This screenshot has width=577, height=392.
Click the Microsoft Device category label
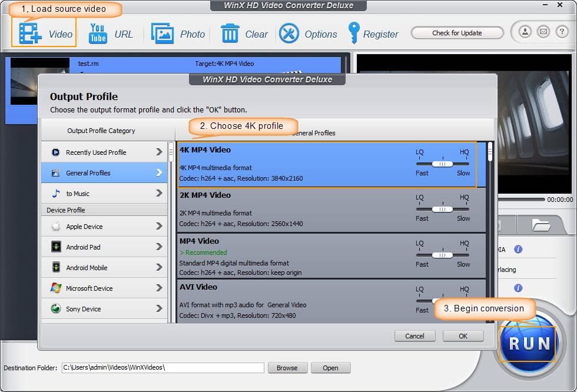click(89, 288)
